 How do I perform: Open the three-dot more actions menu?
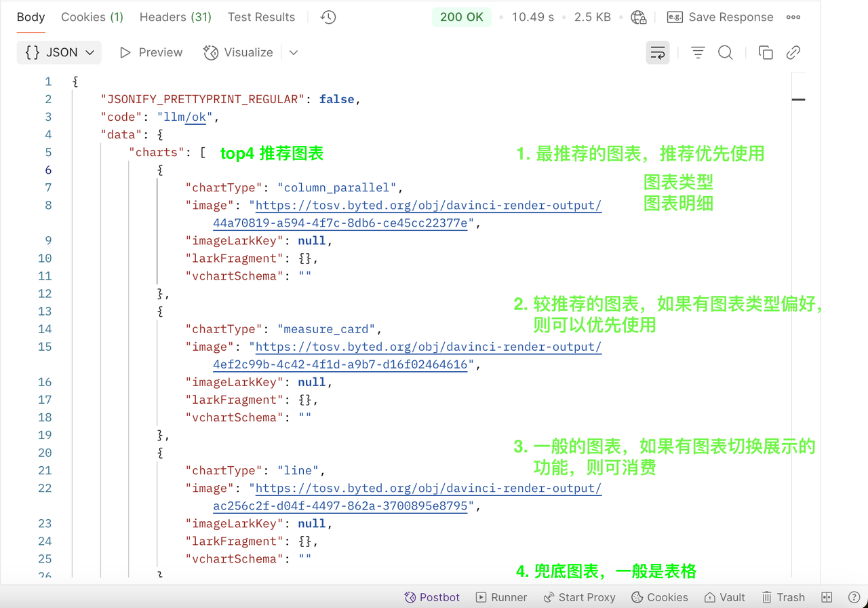pyautogui.click(x=793, y=17)
